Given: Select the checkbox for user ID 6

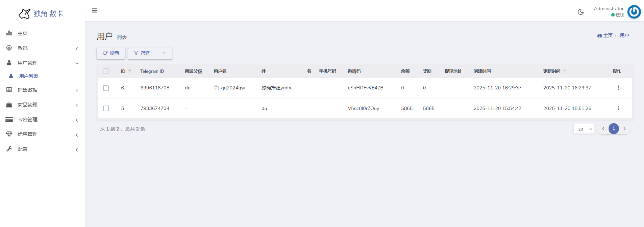Looking at the screenshot, I should 106,88.
